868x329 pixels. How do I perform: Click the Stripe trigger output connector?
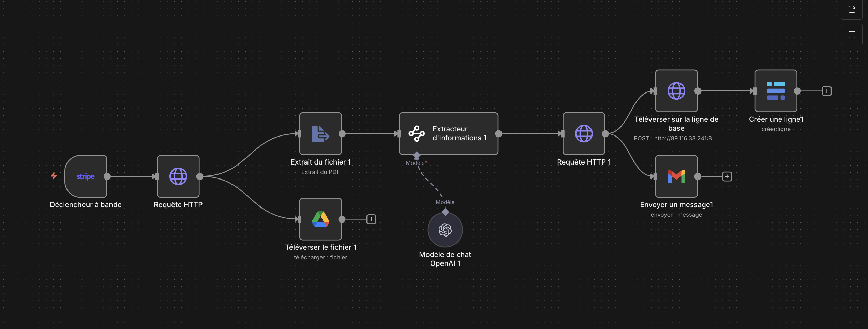coord(107,176)
